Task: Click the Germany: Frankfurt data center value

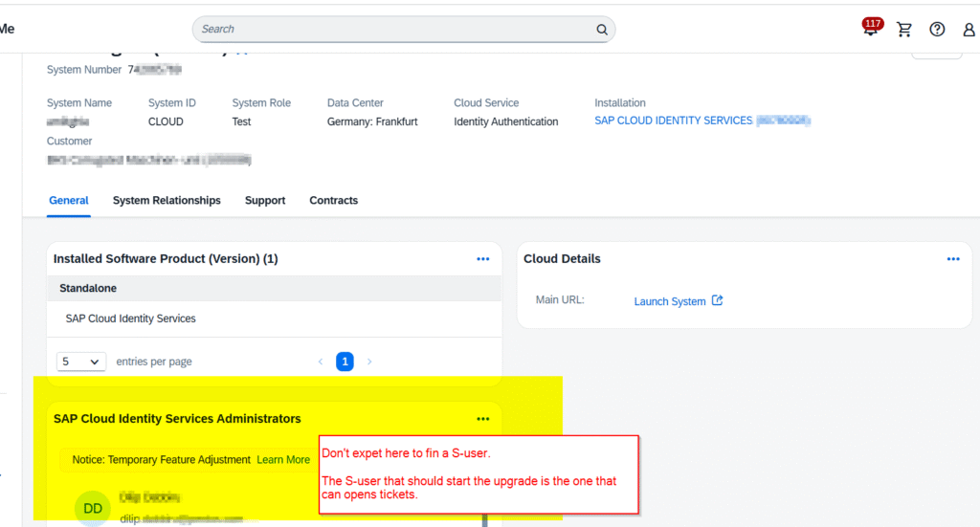Action: [x=372, y=121]
